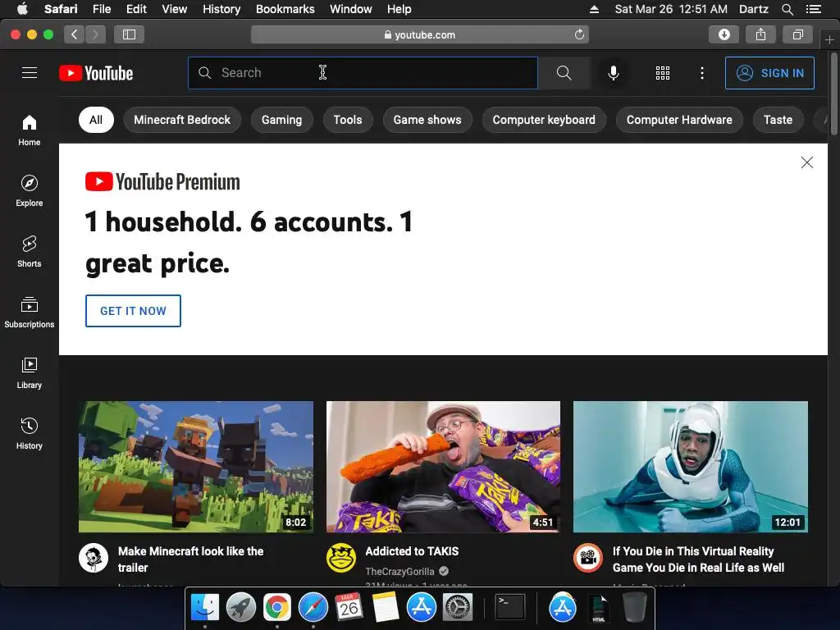Click TheCrazyGorilla channel avatar
Viewport: 840px width, 630px height.
point(341,558)
